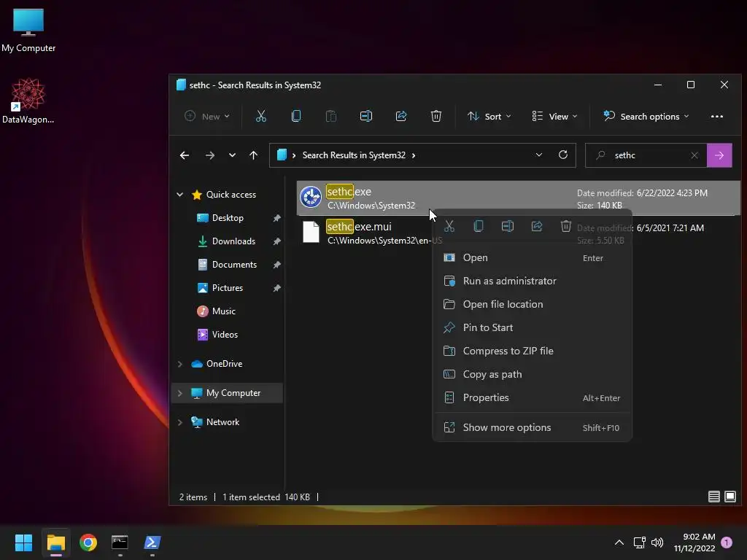Choose Properties from the context menu
Viewport: 747px width, 560px height.
tap(532, 397)
